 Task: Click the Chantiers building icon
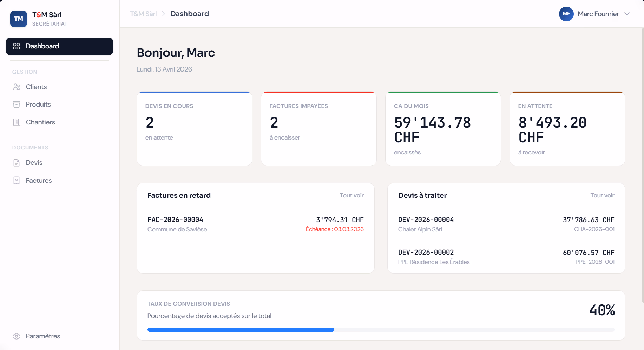(17, 122)
